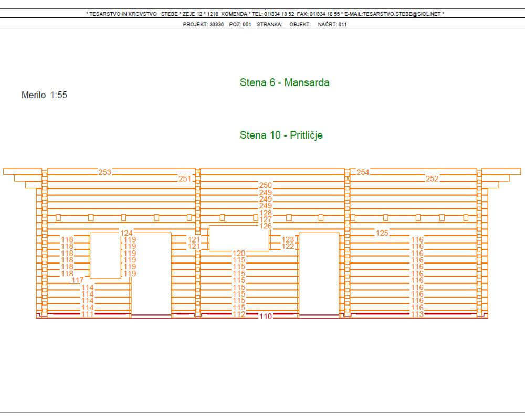Click the red base beam label 110
This screenshot has width=525, height=420.
click(x=266, y=317)
